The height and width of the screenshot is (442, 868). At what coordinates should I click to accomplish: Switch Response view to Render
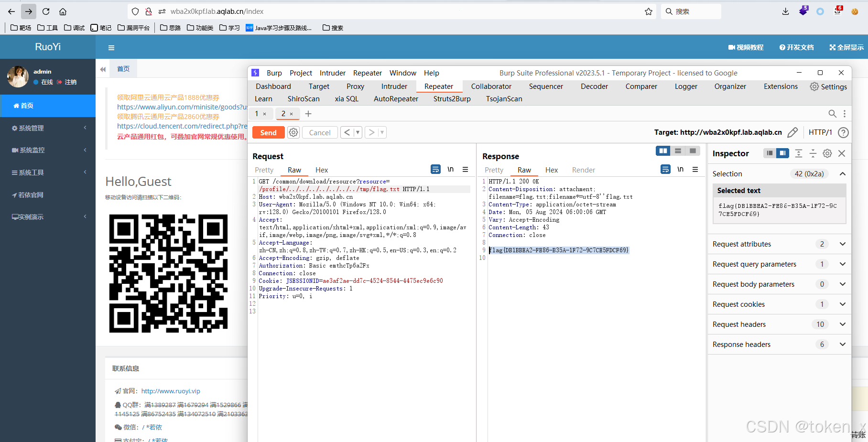coord(584,170)
